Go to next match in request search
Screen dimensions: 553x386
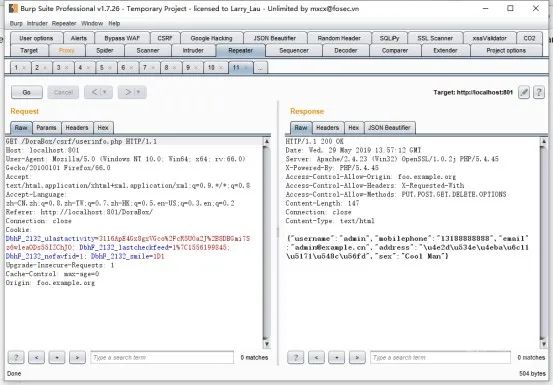coord(77,357)
